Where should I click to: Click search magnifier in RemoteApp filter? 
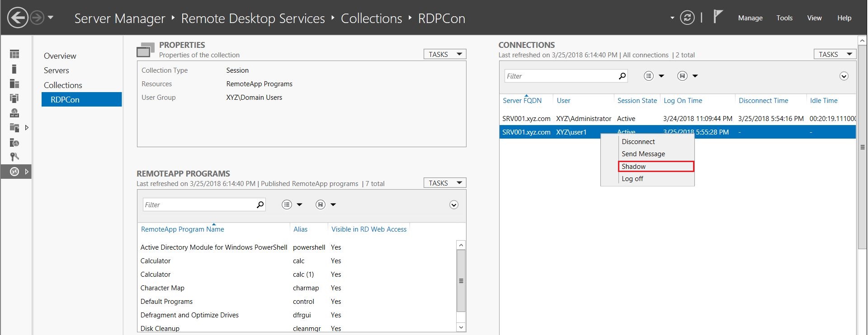pos(260,205)
